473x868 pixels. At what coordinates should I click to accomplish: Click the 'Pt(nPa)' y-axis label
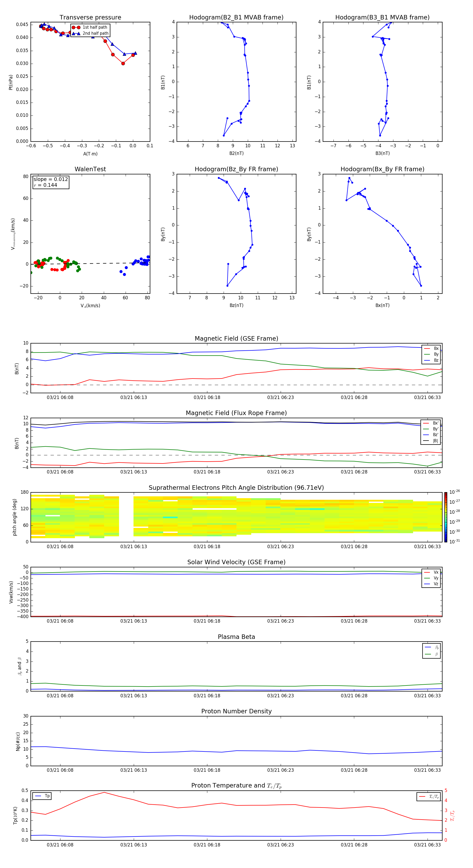(11, 82)
